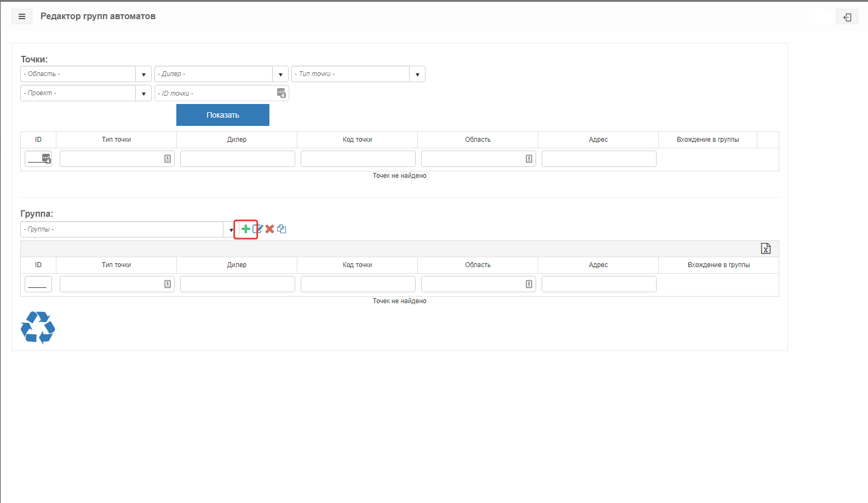Click the Дилер filter field in group table
This screenshot has height=503, width=868.
pyautogui.click(x=238, y=284)
